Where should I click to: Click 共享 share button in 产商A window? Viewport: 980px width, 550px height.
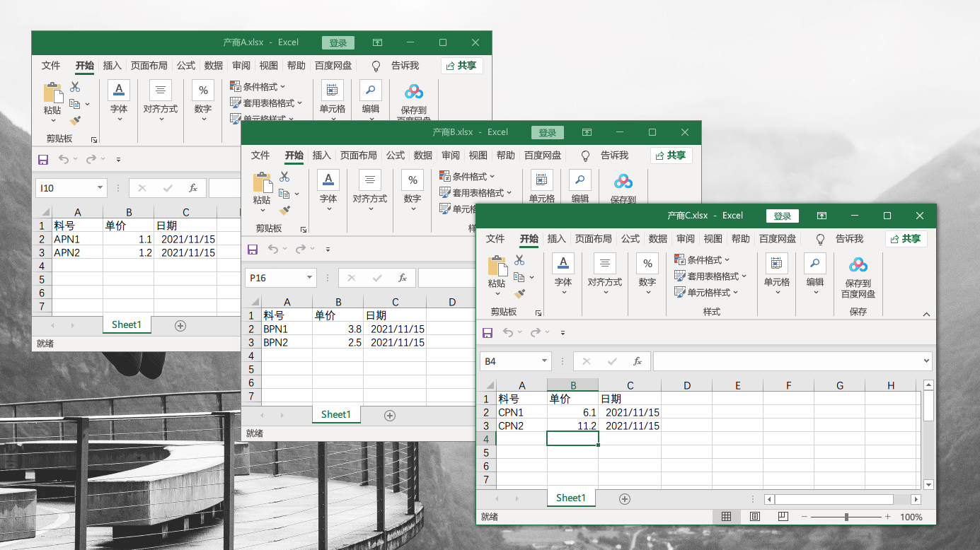click(462, 66)
